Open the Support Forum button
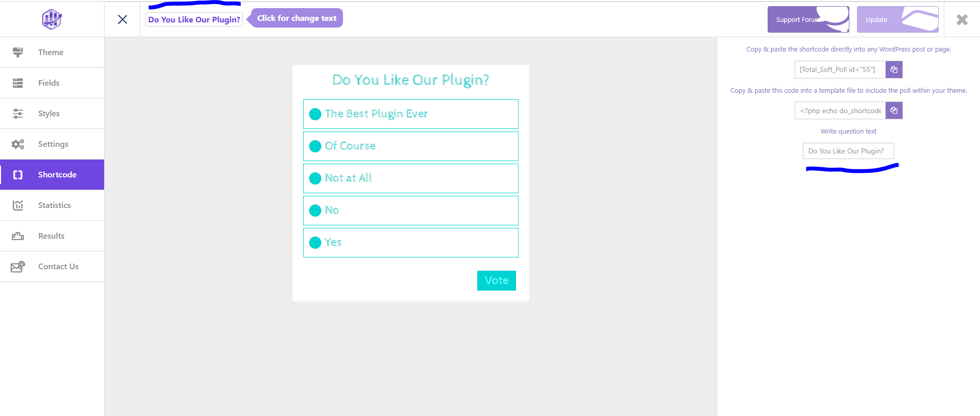Image resolution: width=980 pixels, height=416 pixels. pyautogui.click(x=807, y=20)
